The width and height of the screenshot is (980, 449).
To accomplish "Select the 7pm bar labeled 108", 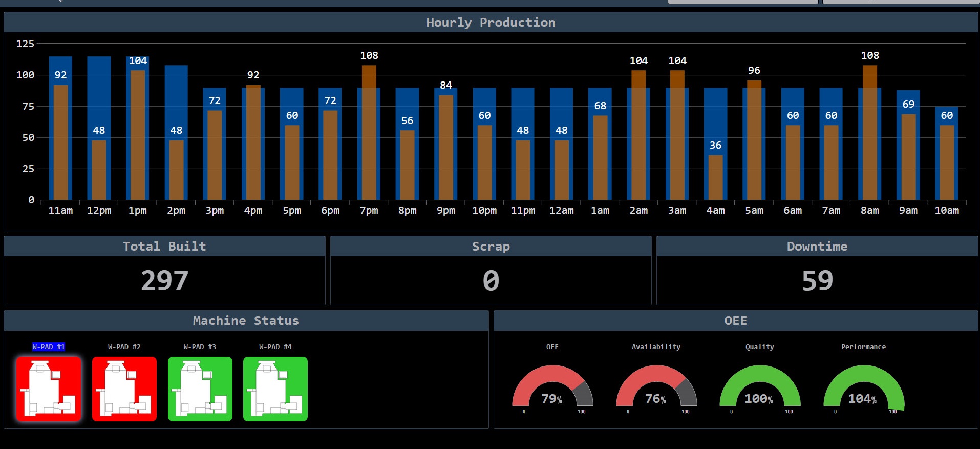I will tap(369, 133).
